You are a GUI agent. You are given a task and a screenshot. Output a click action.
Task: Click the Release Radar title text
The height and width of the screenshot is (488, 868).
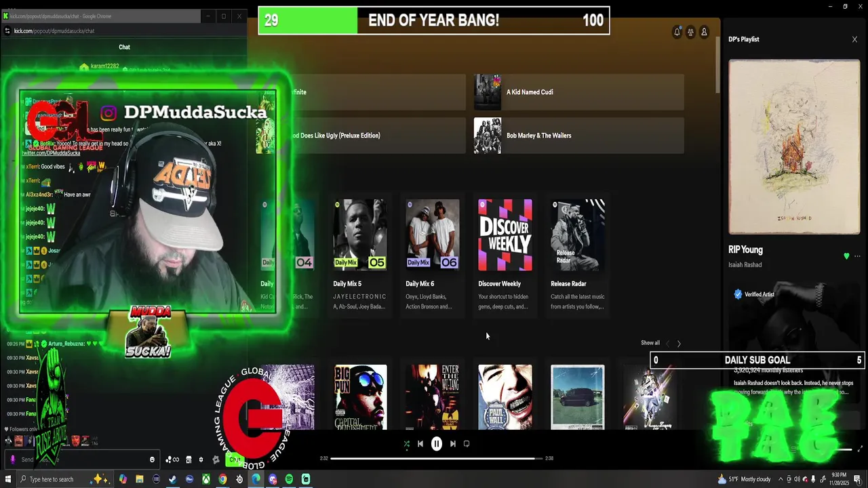click(568, 284)
